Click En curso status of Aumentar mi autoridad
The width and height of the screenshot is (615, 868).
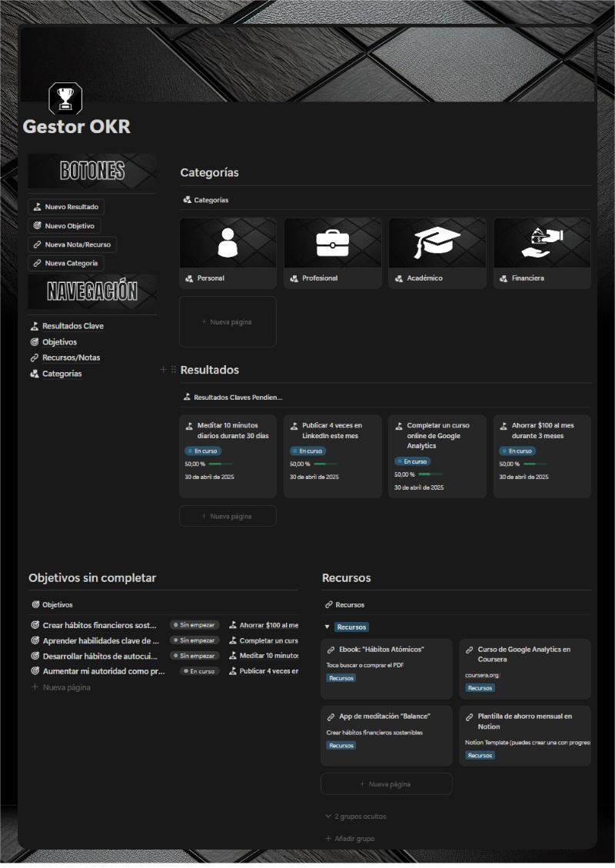coord(200,671)
